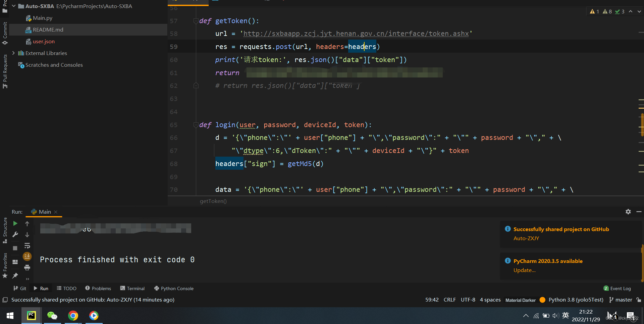
Task: Go to next highlighted error arrow
Action: coord(639,11)
